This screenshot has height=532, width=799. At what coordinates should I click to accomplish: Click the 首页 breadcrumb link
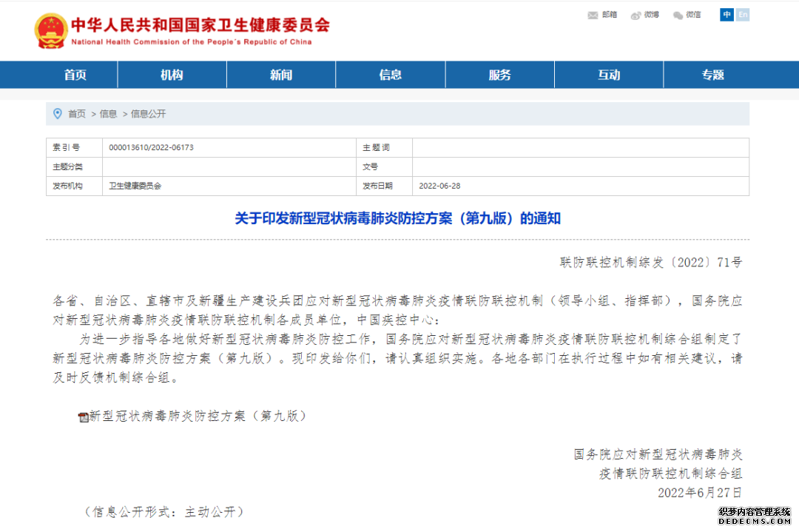click(x=77, y=114)
